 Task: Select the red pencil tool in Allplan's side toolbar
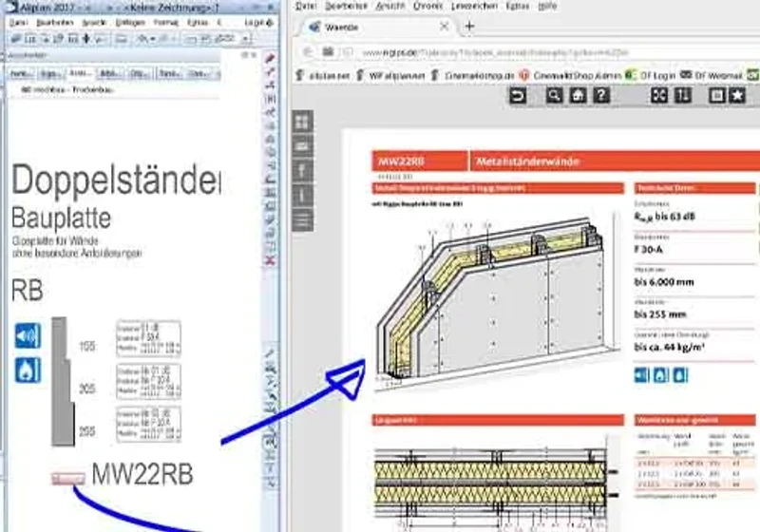coord(271,59)
